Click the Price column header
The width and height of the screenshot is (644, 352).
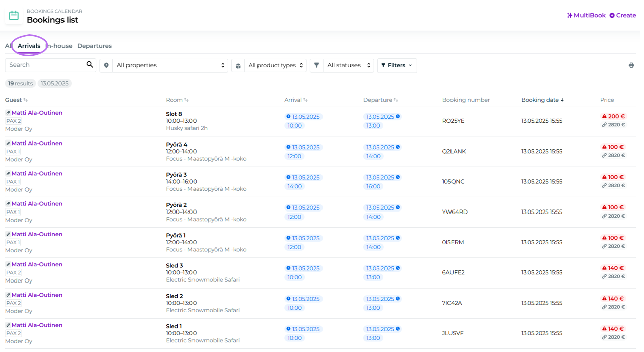pyautogui.click(x=607, y=100)
